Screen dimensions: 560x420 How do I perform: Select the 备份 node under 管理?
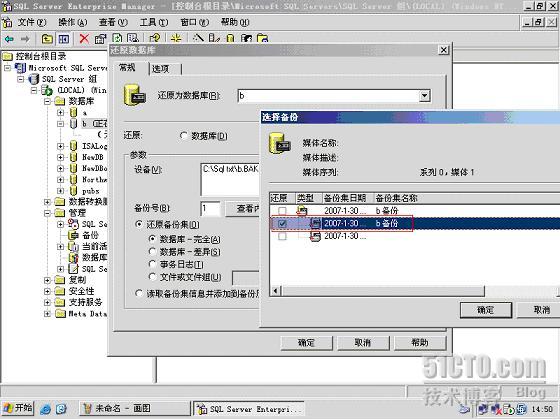coord(90,235)
